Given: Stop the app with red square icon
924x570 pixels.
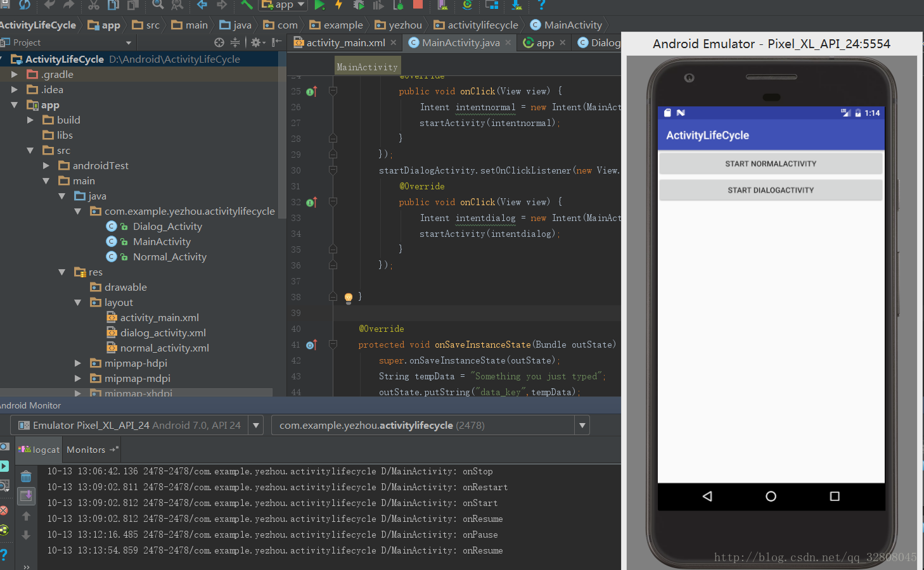Looking at the screenshot, I should [x=418, y=4].
